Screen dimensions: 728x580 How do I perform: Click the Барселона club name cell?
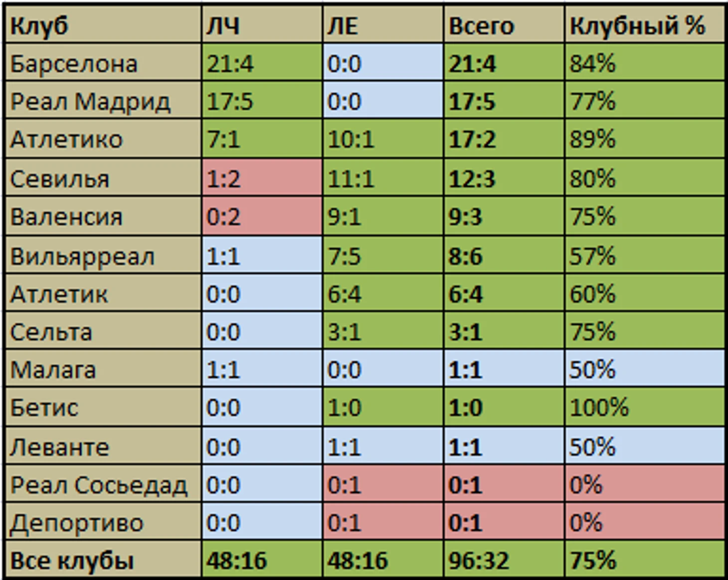(103, 63)
